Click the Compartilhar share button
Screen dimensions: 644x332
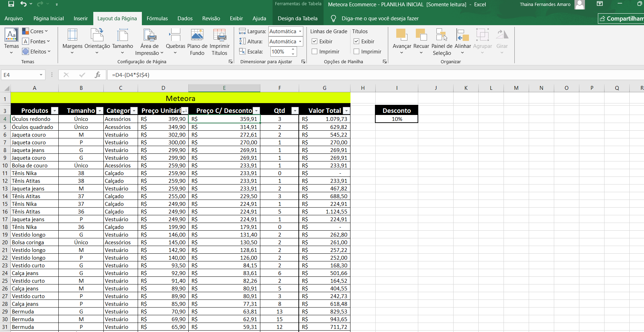tap(621, 19)
